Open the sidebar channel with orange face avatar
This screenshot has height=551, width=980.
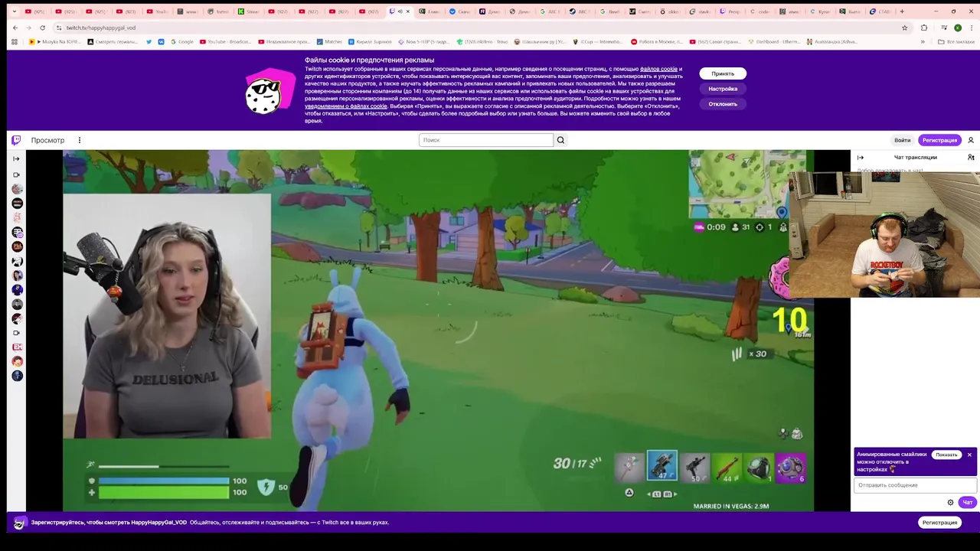tap(17, 361)
